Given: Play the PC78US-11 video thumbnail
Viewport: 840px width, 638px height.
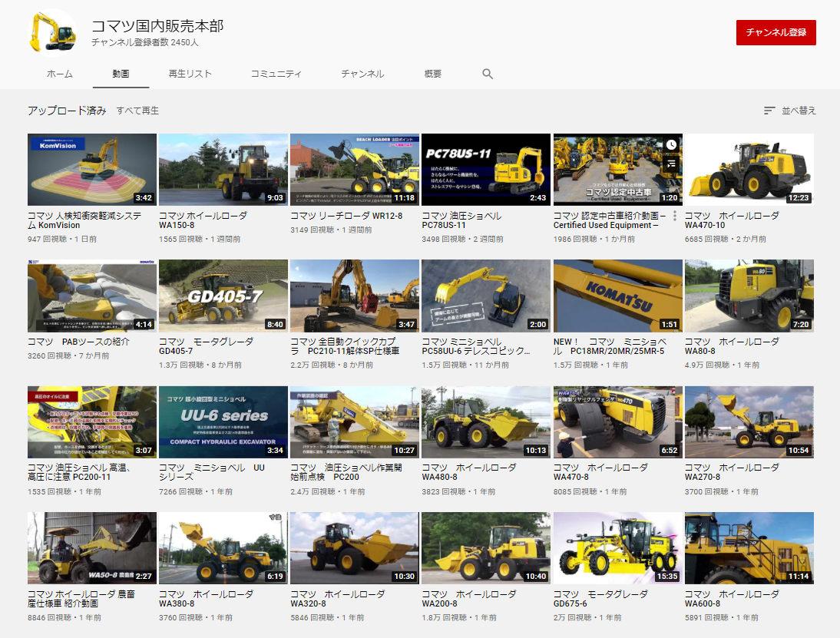Looking at the screenshot, I should tap(486, 169).
